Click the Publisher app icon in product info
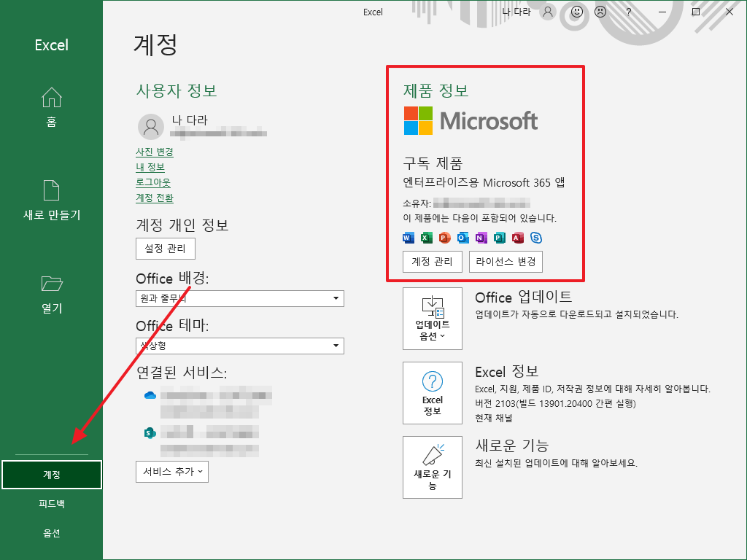 click(x=499, y=238)
